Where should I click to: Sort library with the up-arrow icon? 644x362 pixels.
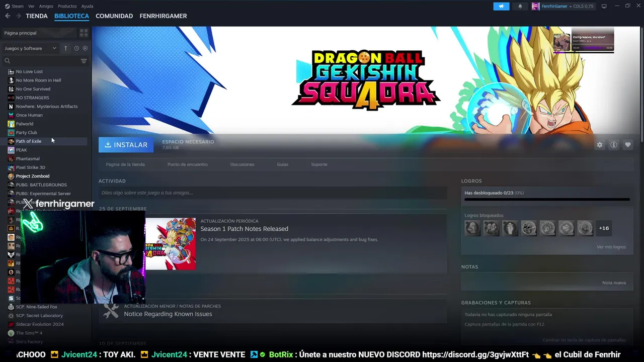pyautogui.click(x=65, y=48)
